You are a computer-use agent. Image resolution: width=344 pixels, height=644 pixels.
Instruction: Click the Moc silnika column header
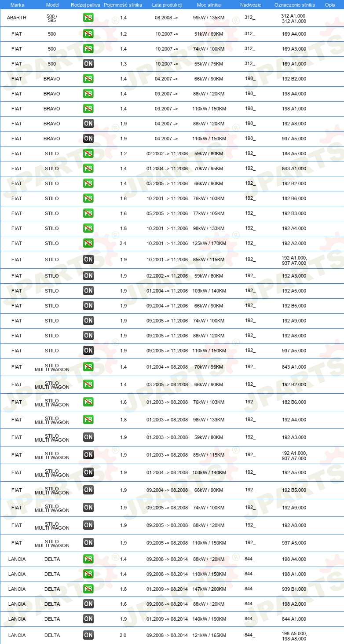pos(209,5)
